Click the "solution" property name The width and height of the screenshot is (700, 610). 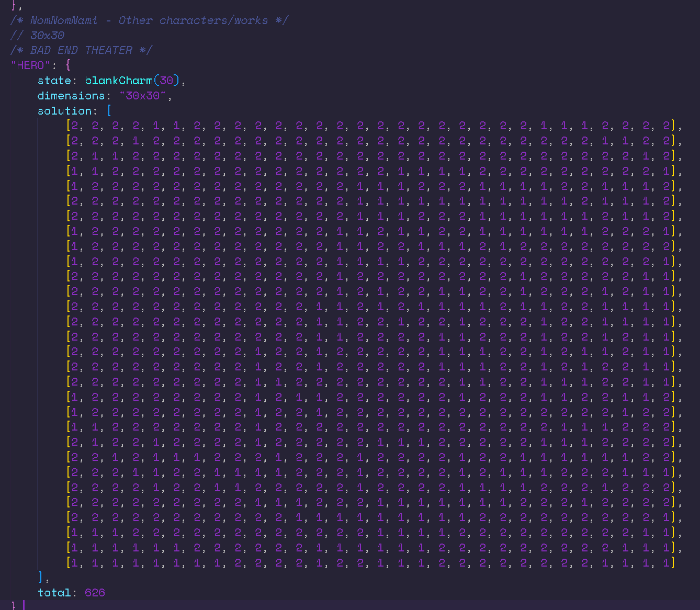point(64,111)
